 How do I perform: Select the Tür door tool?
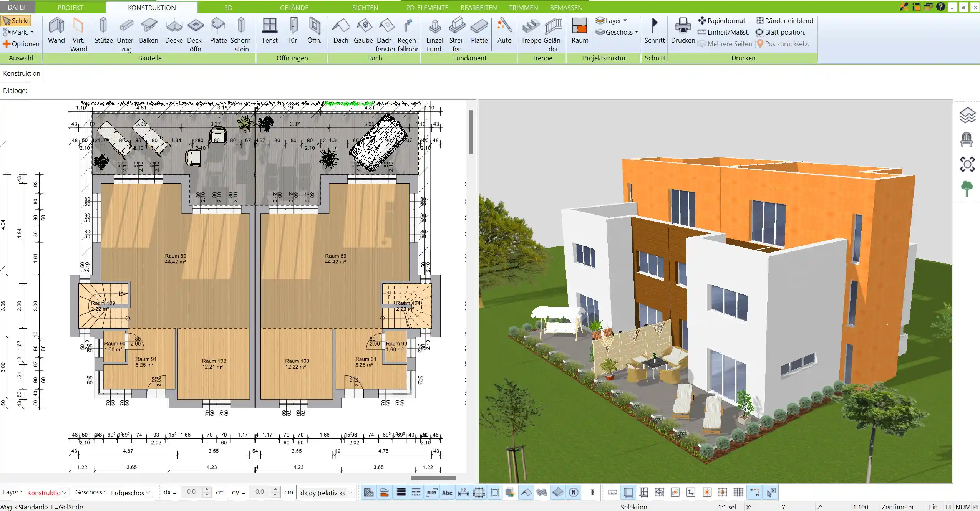tap(292, 31)
